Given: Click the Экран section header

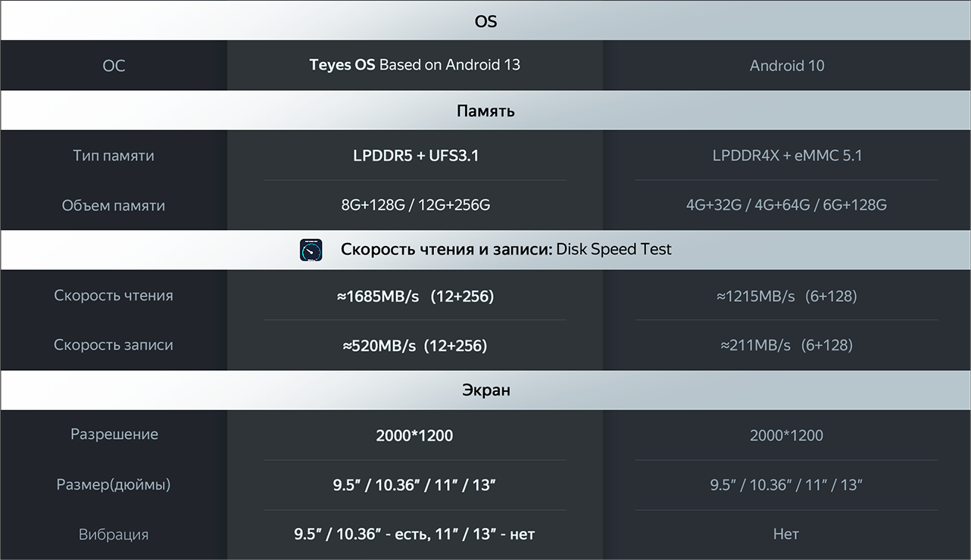Looking at the screenshot, I should tap(485, 390).
